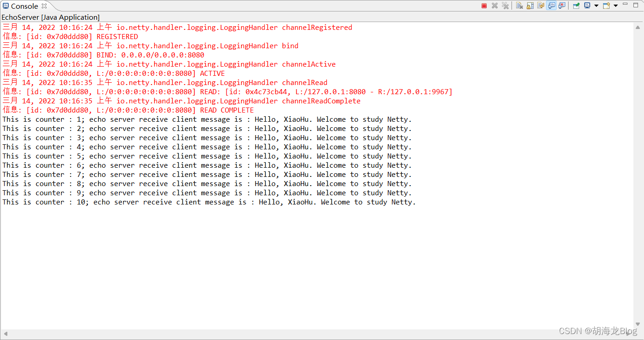The image size is (644, 340).
Task: Click the log line ending with channelActive
Action: coord(169,64)
